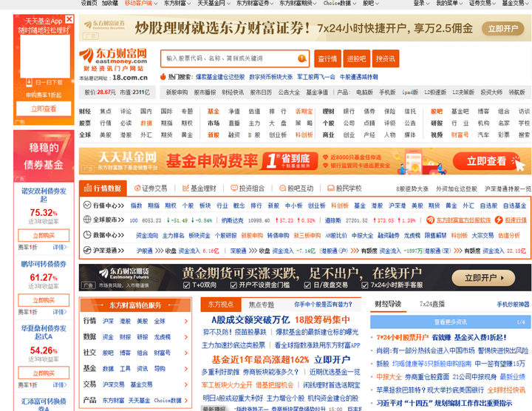
Task: Click the 东方财富官方炒股软件 round icon
Action: coord(430,220)
